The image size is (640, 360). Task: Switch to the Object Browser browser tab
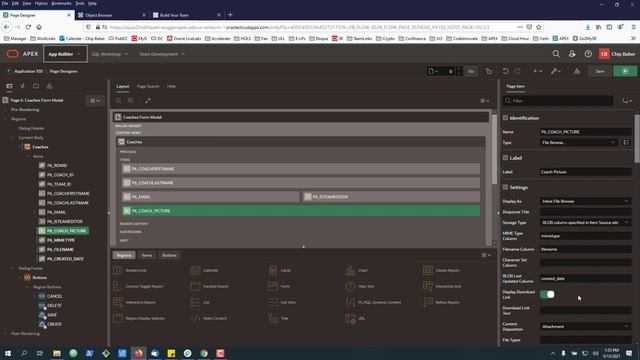(x=110, y=15)
